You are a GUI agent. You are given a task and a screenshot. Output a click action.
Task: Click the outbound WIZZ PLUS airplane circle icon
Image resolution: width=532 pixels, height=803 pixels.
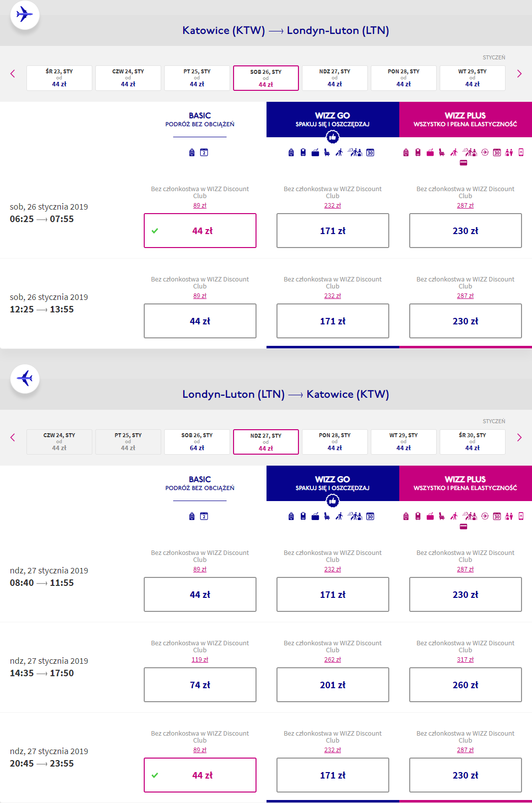coord(485,153)
